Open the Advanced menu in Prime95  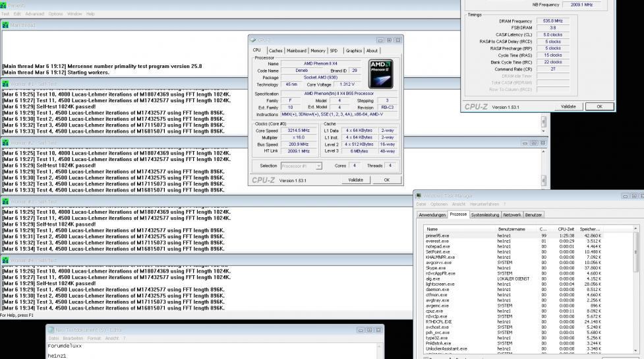(34, 14)
